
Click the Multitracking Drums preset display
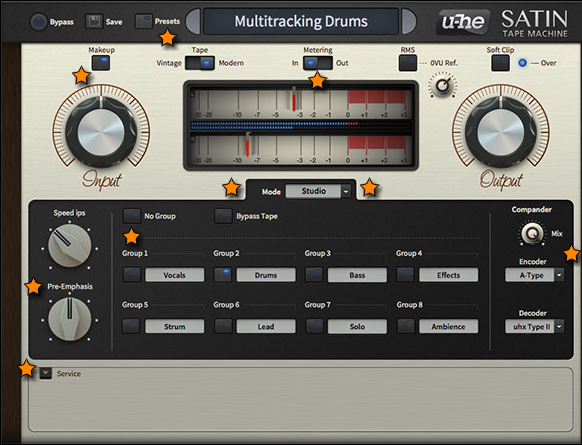[x=301, y=22]
